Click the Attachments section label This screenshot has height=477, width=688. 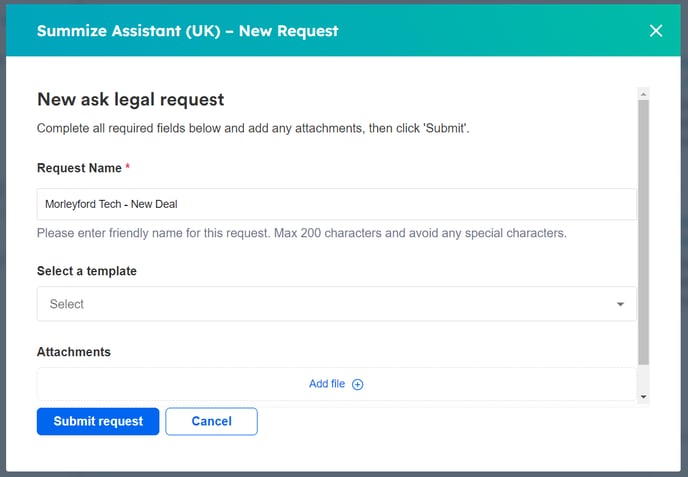74,352
